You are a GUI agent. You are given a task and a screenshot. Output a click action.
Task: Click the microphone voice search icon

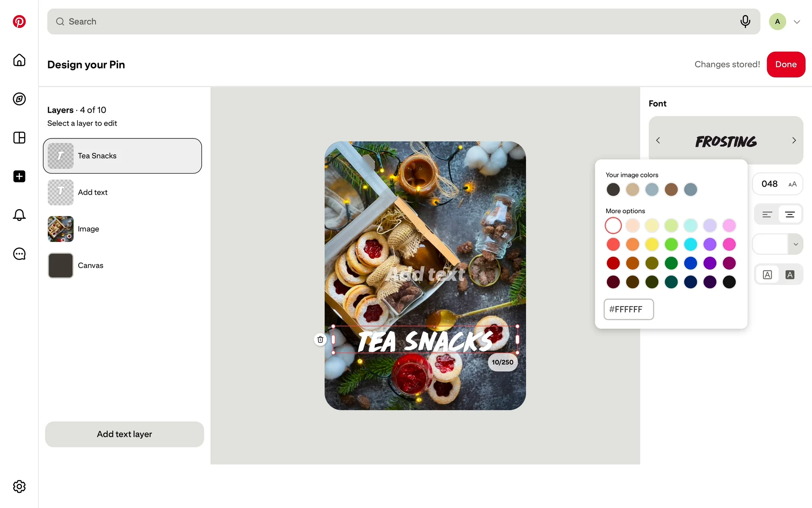coord(745,22)
